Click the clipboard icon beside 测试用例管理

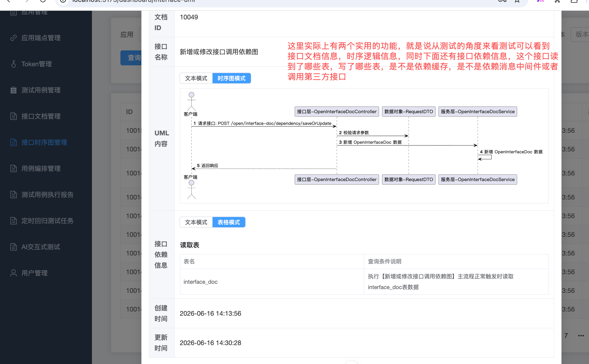(x=14, y=90)
